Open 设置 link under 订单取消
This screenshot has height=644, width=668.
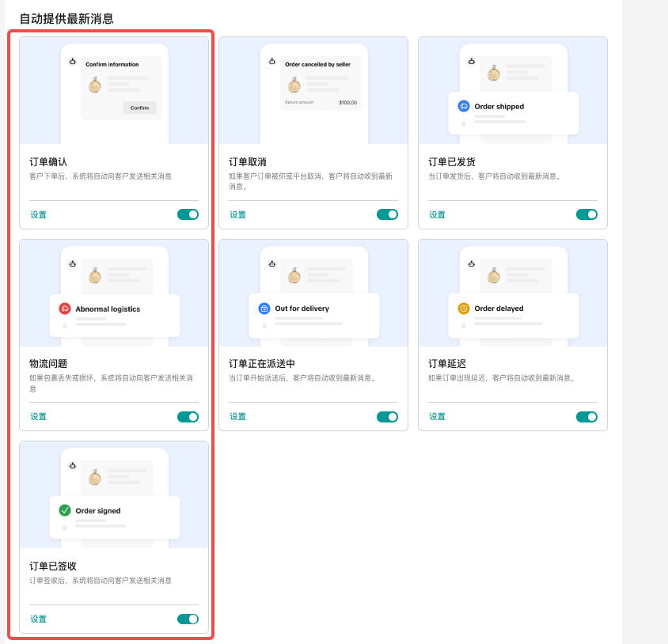(x=238, y=214)
